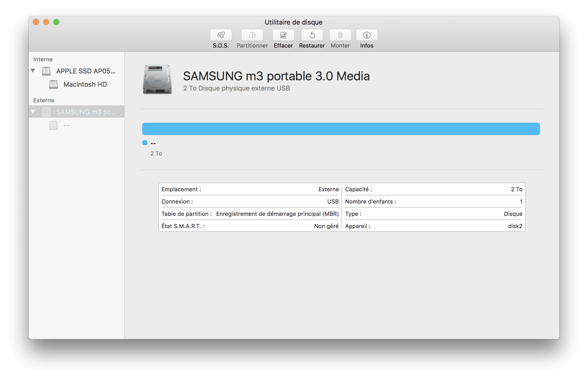The image size is (588, 380).
Task: Click the 'Utilitaire de disque' window title
Action: coord(293,22)
